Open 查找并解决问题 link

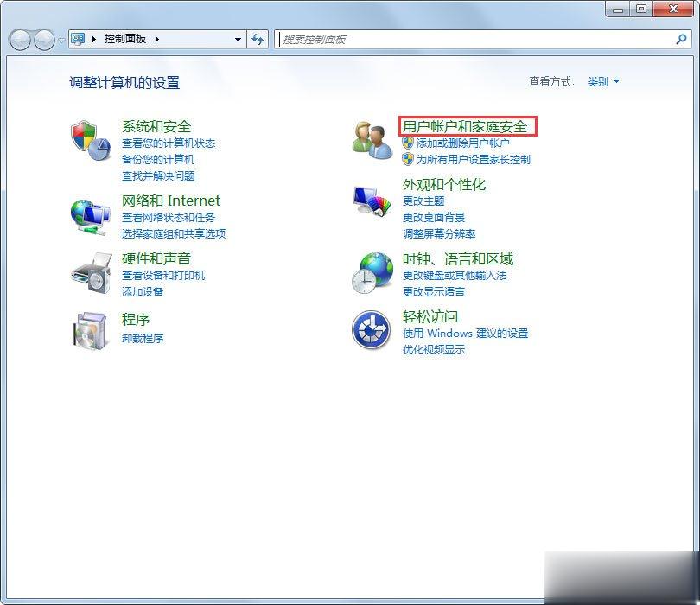click(x=158, y=176)
